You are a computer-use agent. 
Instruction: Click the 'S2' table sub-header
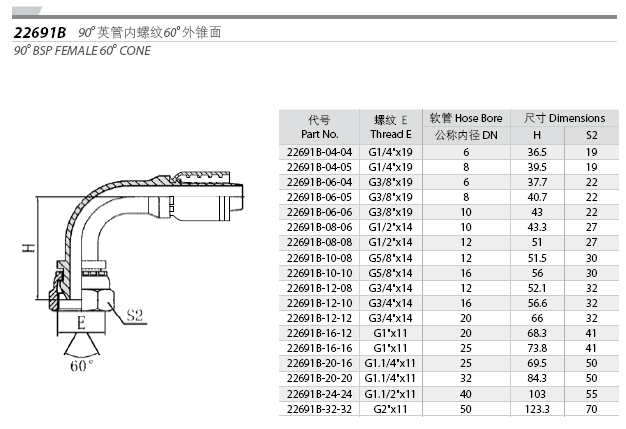(592, 135)
